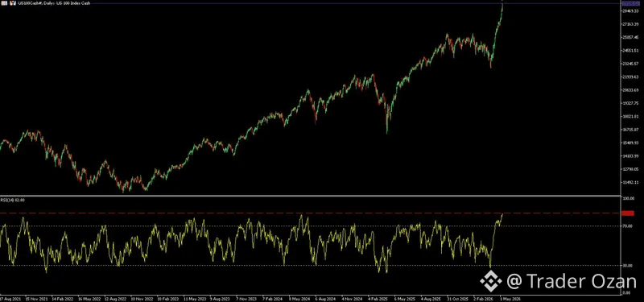644x302 pixels.
Task: Click the 14 Feb 2022 date label
Action: coord(63,299)
